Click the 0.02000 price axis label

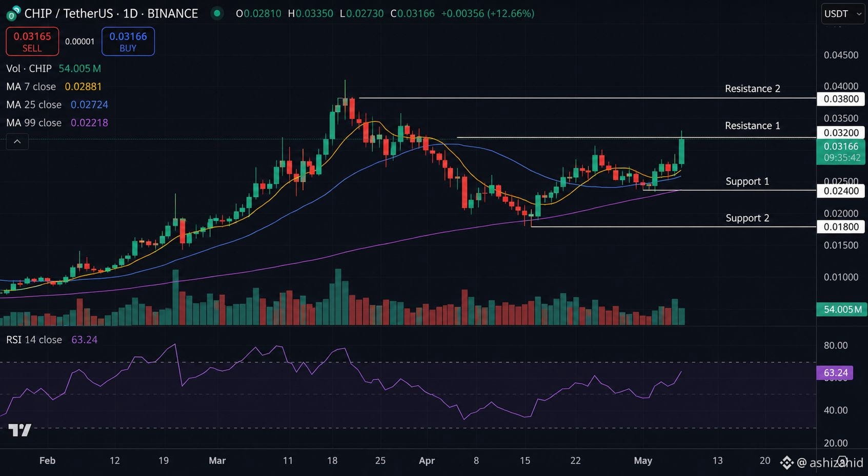point(841,214)
